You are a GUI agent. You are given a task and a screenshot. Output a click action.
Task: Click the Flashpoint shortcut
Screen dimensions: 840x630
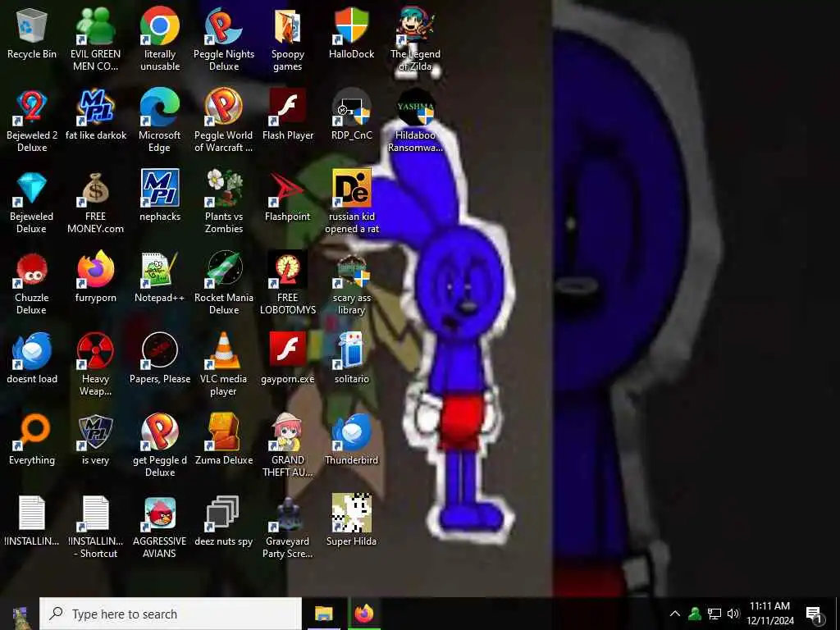point(288,189)
